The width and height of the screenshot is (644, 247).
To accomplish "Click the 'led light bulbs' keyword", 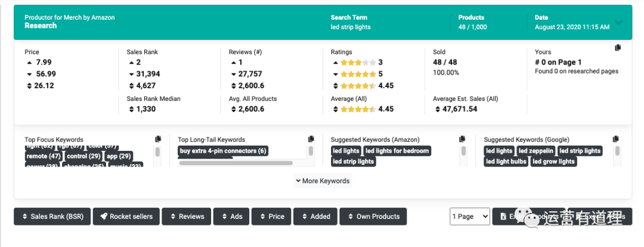I will pyautogui.click(x=506, y=162).
